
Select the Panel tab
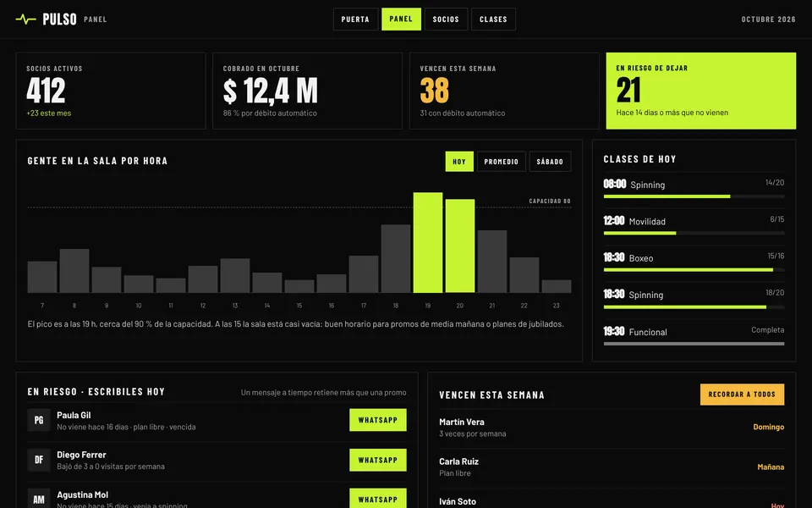point(401,19)
